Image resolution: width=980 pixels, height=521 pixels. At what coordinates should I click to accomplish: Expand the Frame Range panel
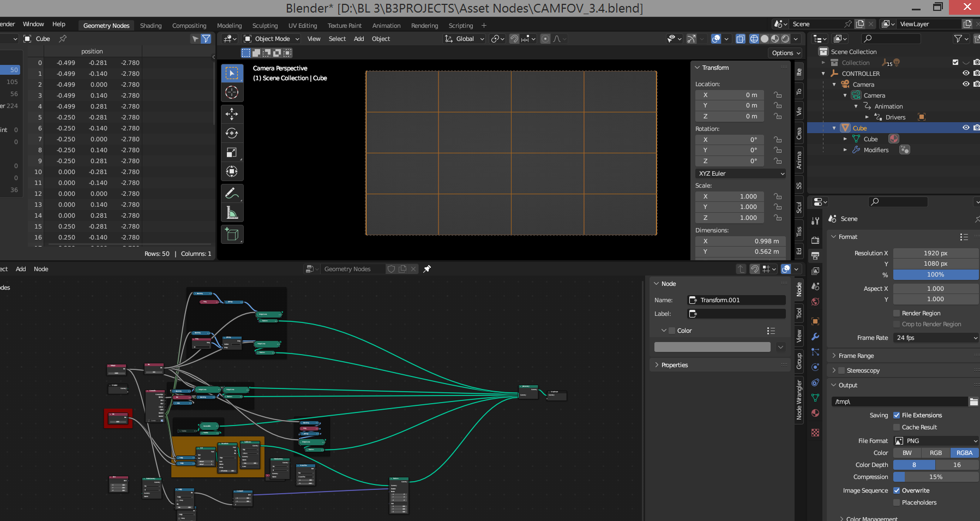(x=856, y=356)
